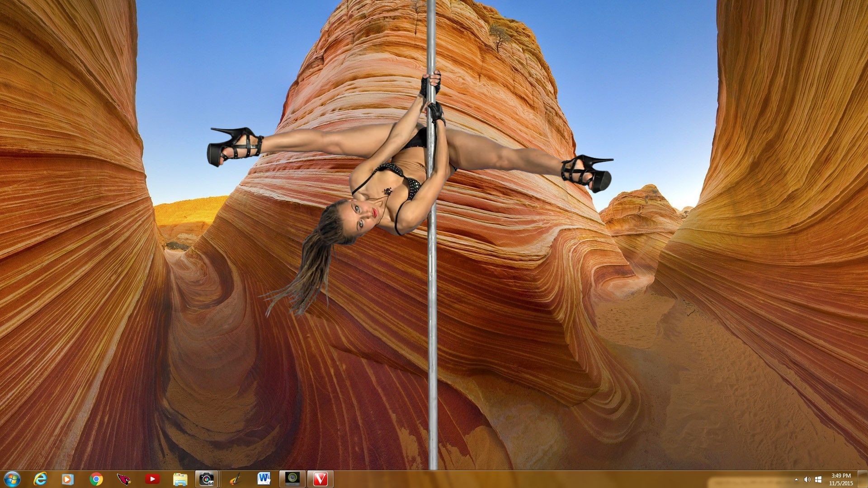Open the YouTube taskbar shortcut
This screenshot has width=868, height=488.
(152, 479)
